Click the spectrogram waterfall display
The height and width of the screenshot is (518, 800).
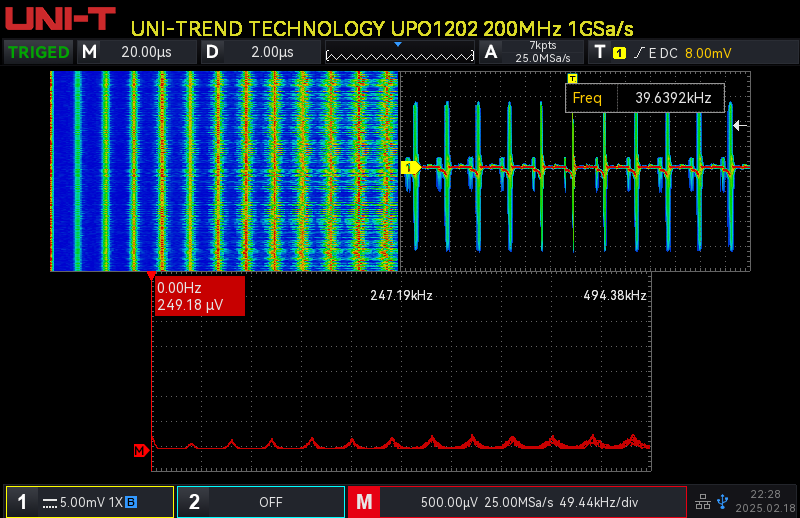224,171
